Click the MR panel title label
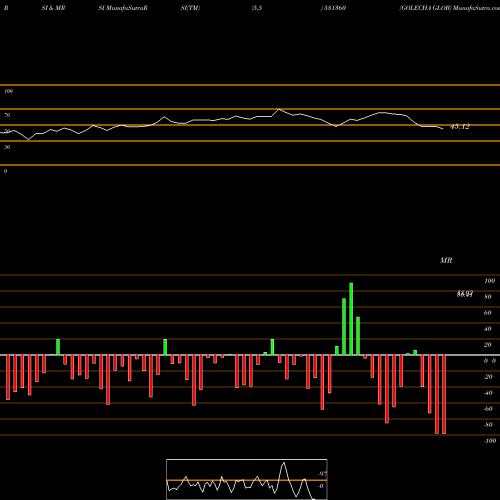Image resolution: width=500 pixels, height=500 pixels. coord(446,260)
